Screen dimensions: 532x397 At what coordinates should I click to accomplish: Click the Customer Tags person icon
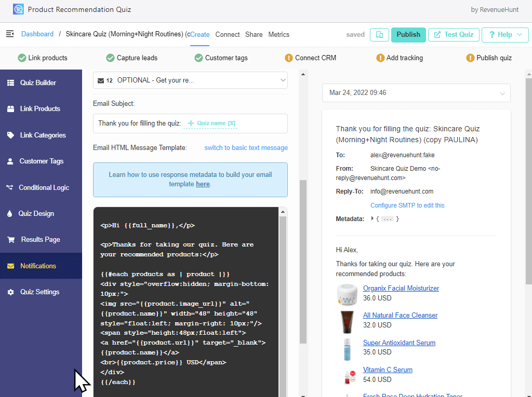point(10,161)
